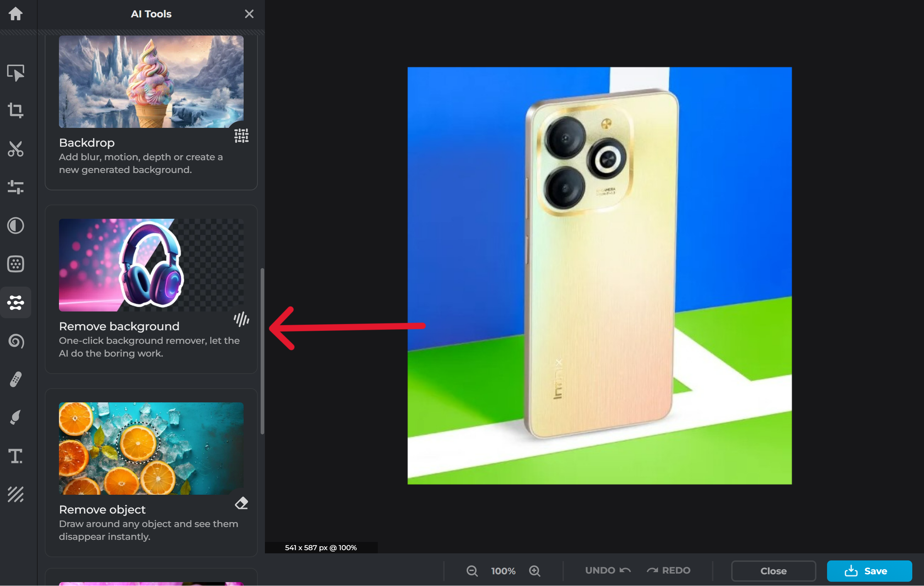Open the Effect half-circle tool
924x586 pixels.
coord(15,226)
